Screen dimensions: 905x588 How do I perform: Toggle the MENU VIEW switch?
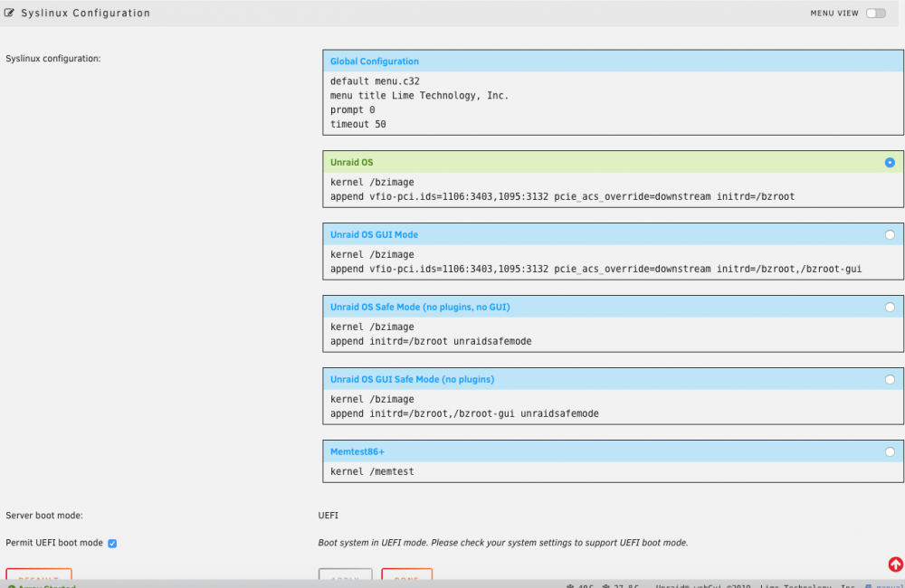875,14
